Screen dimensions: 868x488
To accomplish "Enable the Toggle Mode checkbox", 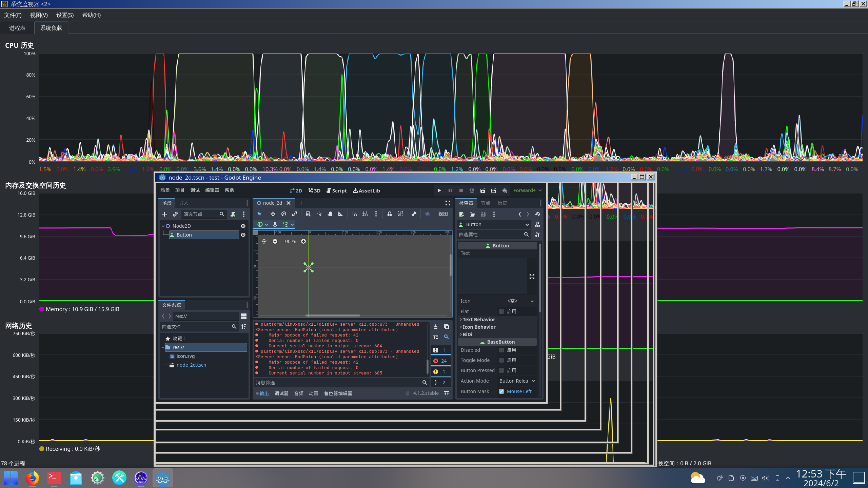I will [501, 360].
